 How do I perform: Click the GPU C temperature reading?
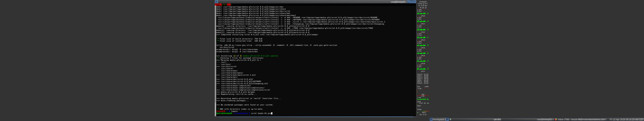[423, 82]
